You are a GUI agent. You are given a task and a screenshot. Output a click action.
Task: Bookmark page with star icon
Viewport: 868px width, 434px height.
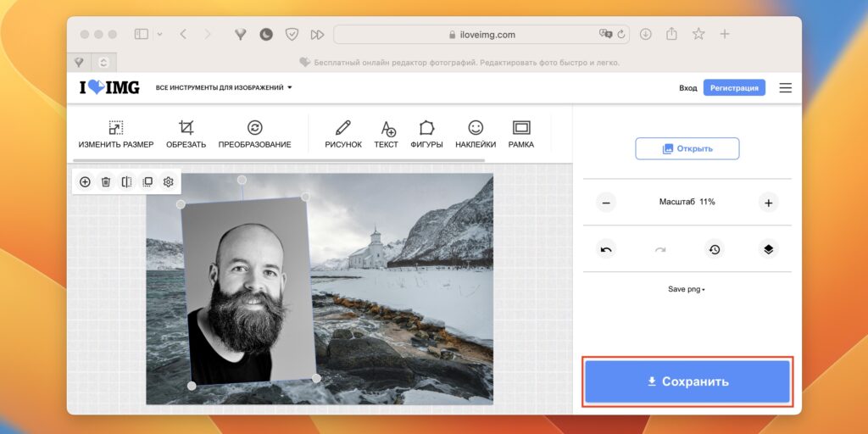coord(698,34)
